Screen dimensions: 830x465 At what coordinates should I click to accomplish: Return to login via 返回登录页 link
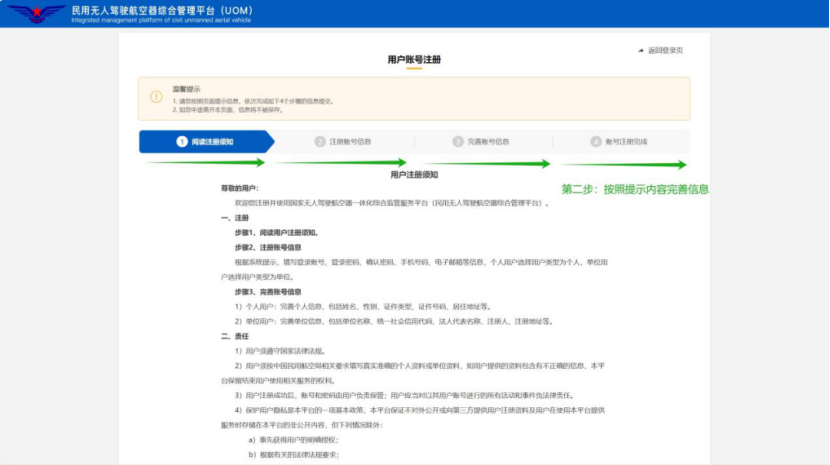[x=665, y=50]
